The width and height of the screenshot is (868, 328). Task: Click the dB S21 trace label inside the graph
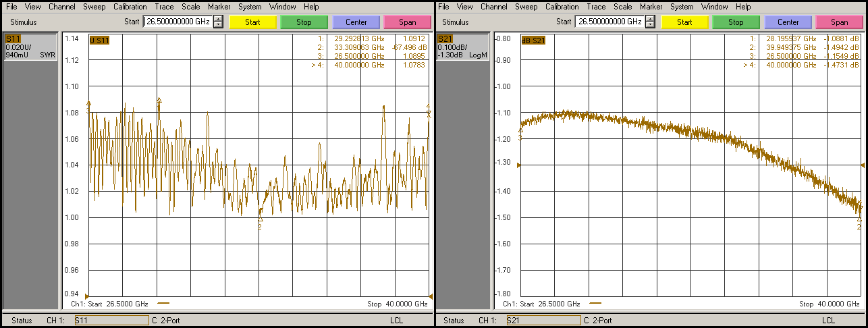click(x=533, y=40)
